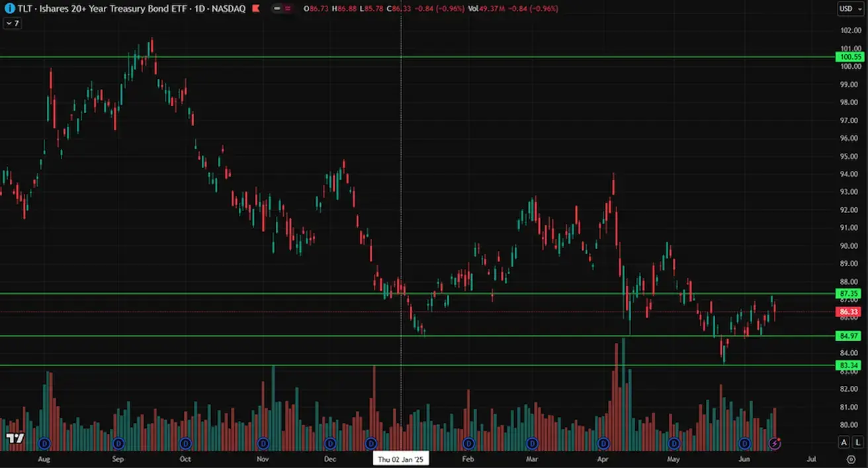Click the purple lightning bolt event marker
The height and width of the screenshot is (468, 868).
click(775, 443)
